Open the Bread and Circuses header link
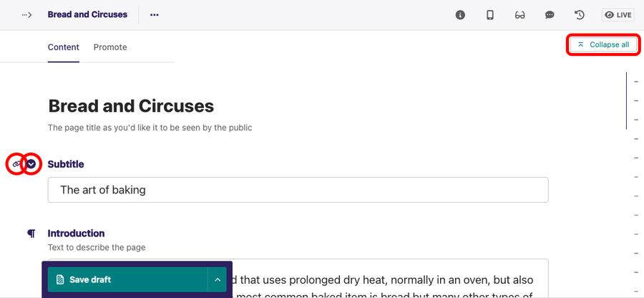The image size is (644, 298). pos(87,15)
